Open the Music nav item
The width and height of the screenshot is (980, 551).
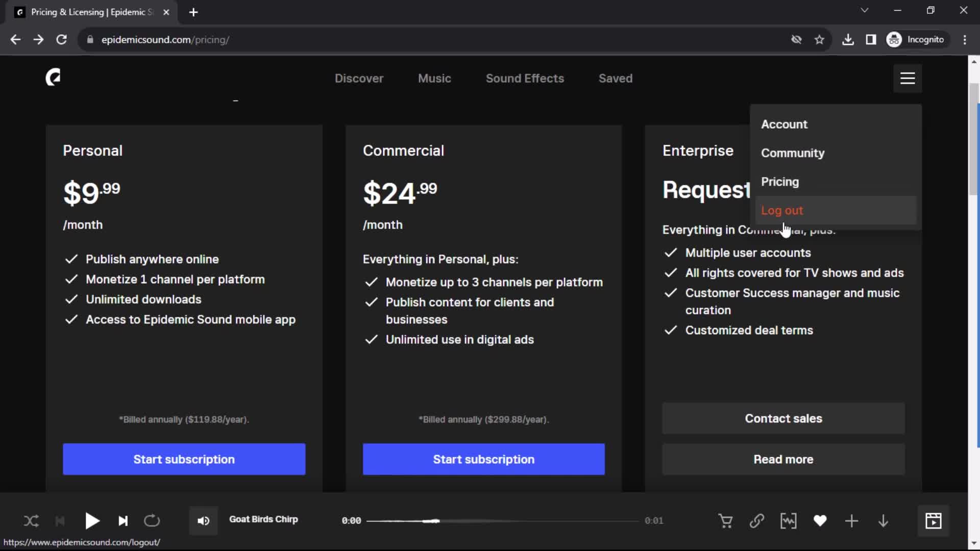click(434, 79)
